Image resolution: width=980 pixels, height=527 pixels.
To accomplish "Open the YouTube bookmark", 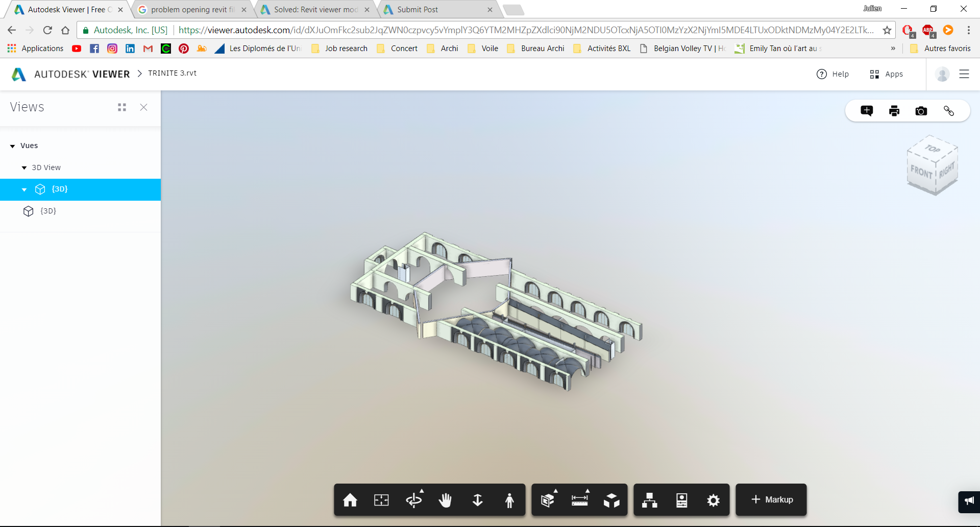I will pos(77,49).
